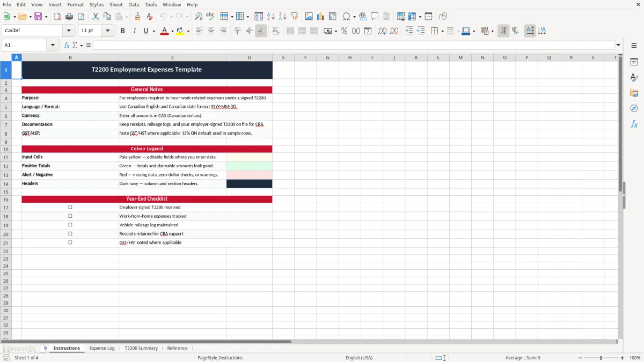Toggle Align Bottom button
The image size is (644, 362).
pos(261,31)
